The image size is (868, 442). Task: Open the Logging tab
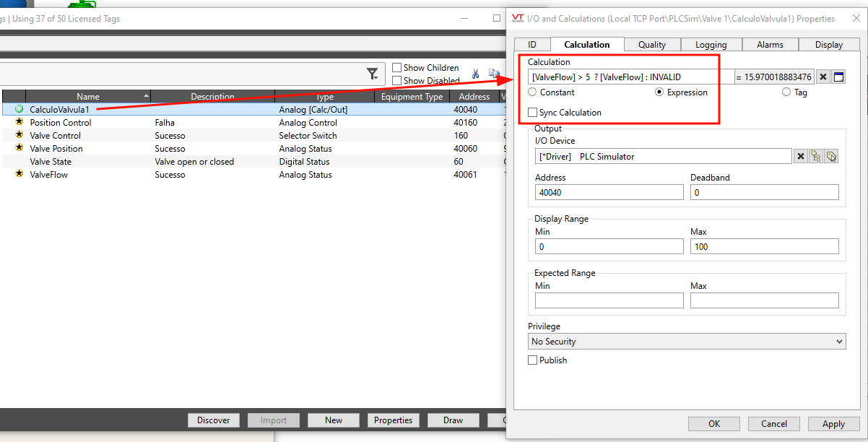tap(711, 45)
